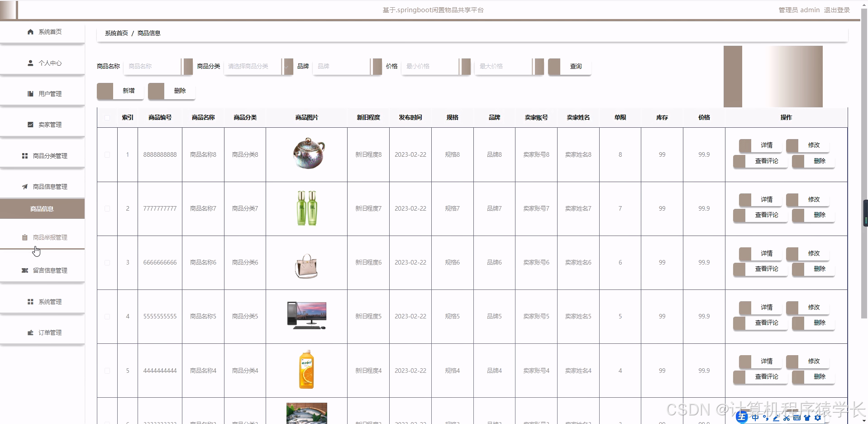
Task: Open 详情 for product 商品名称7
Action: coord(760,200)
